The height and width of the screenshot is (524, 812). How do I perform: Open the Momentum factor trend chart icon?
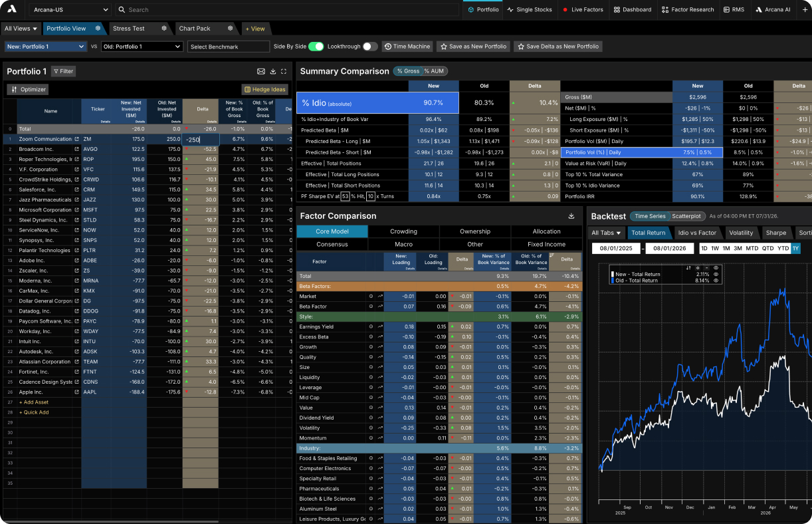coord(380,438)
